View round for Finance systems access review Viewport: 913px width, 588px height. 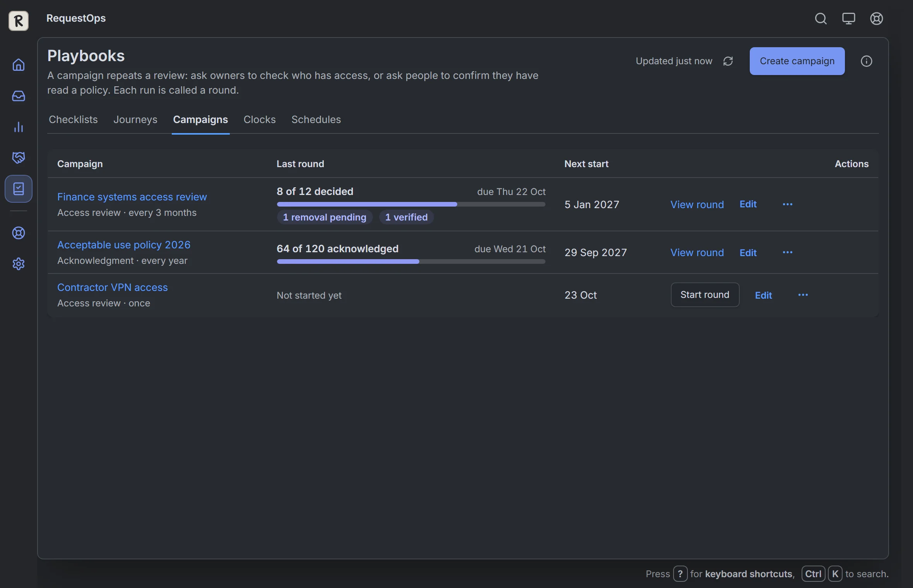point(697,204)
